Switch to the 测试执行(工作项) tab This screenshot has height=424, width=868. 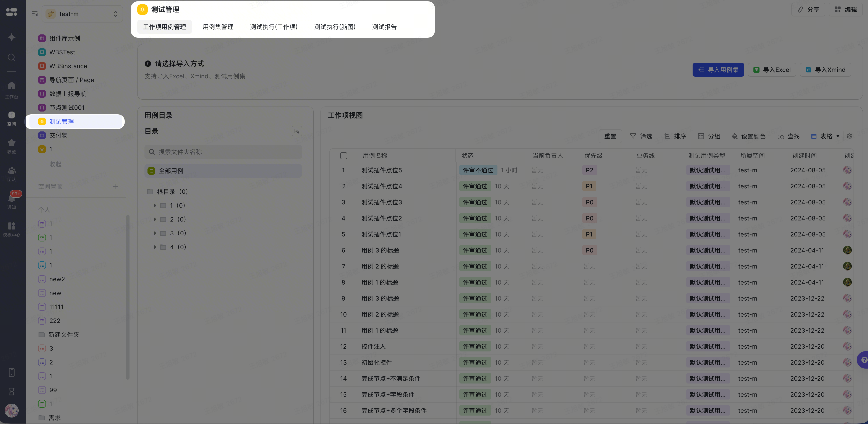274,27
